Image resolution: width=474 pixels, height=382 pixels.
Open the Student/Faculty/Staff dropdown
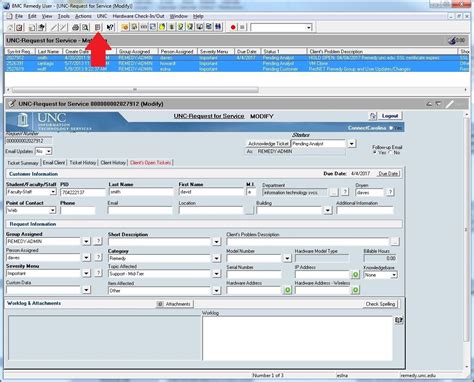click(53, 192)
